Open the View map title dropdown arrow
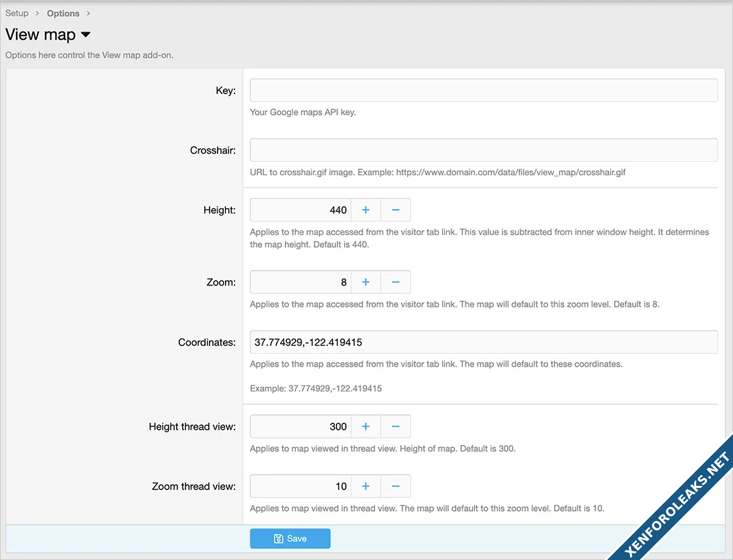This screenshot has height=560, width=733. [x=85, y=35]
